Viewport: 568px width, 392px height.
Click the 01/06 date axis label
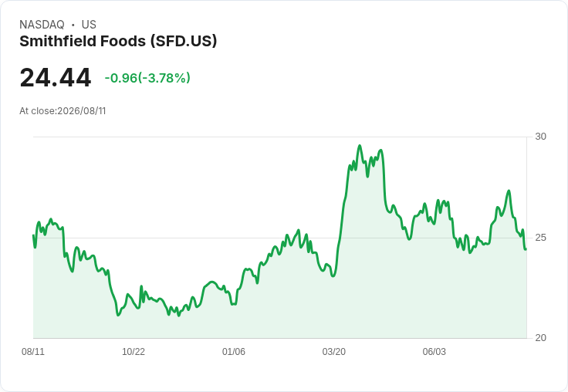[x=234, y=352]
